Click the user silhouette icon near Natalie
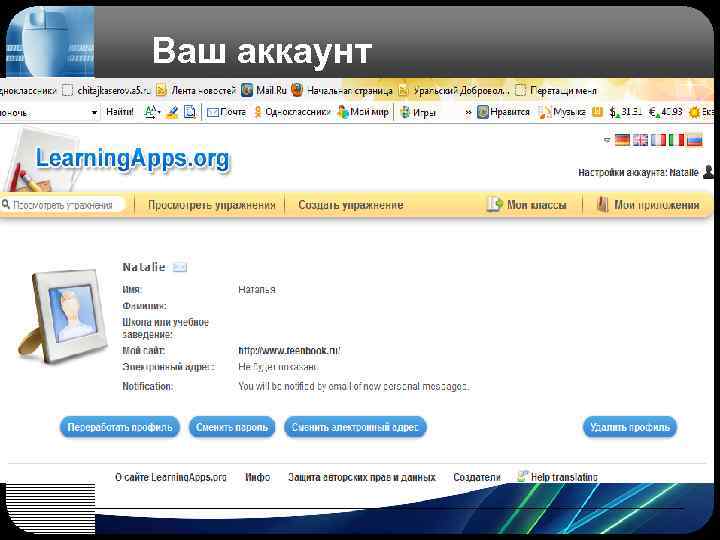Viewport: 720px width, 540px height. click(x=709, y=172)
